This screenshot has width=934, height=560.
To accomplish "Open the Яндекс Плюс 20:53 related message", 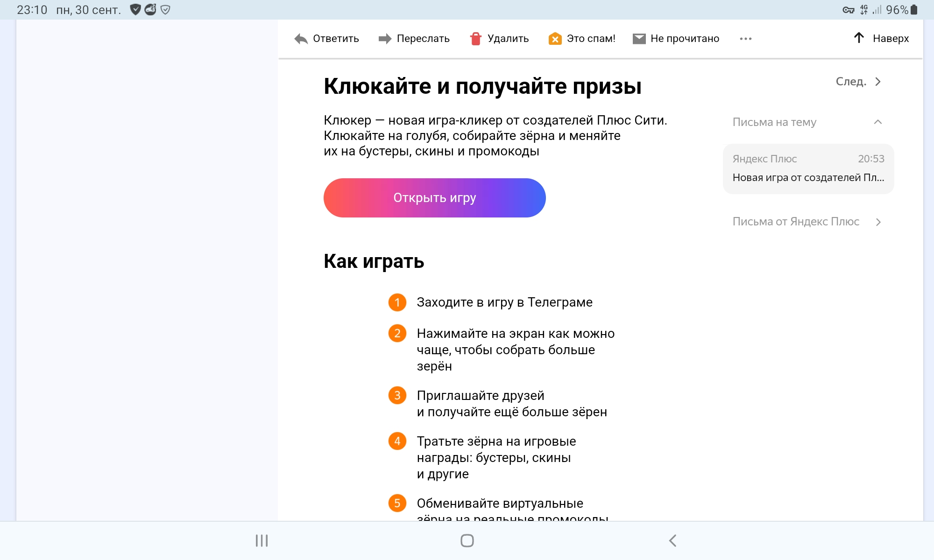I will [x=808, y=168].
